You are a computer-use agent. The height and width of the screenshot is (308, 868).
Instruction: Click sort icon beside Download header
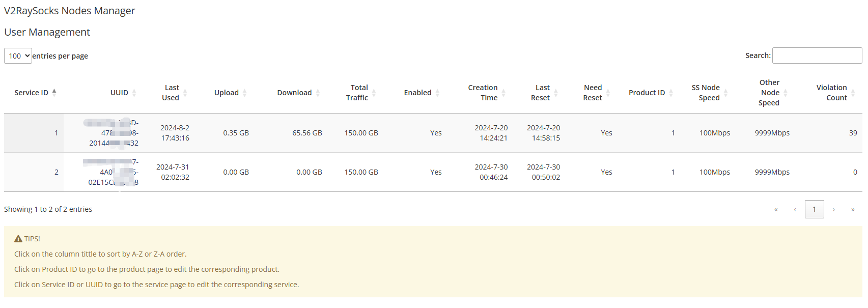(x=318, y=93)
